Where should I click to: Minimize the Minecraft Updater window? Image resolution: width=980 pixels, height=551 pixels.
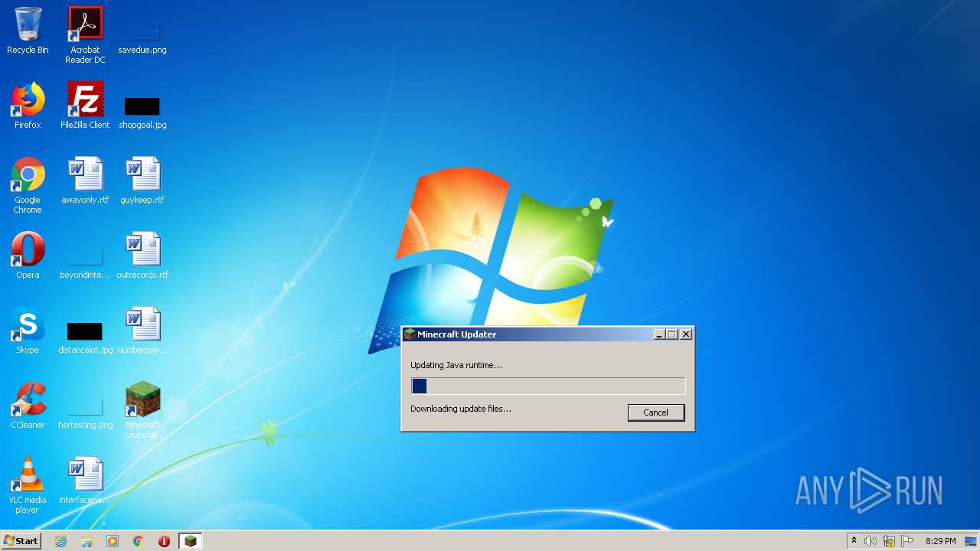(659, 334)
